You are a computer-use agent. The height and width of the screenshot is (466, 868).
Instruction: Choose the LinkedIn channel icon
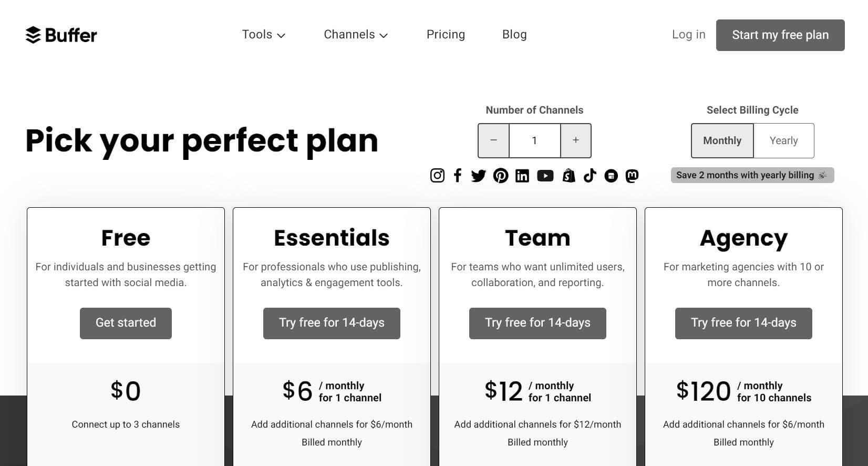pos(522,176)
